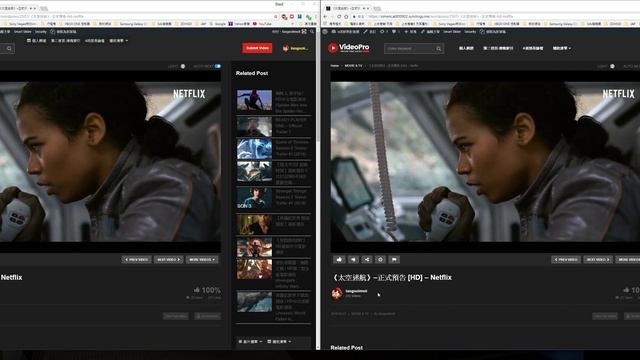Click the thumbs-up like icon under right video
640x360 pixels.
pos(339,259)
